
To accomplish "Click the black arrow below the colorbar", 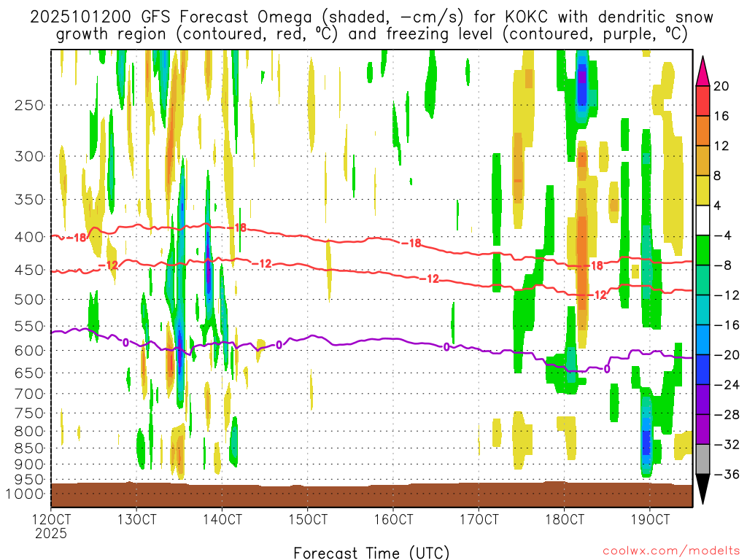I will pos(704,489).
